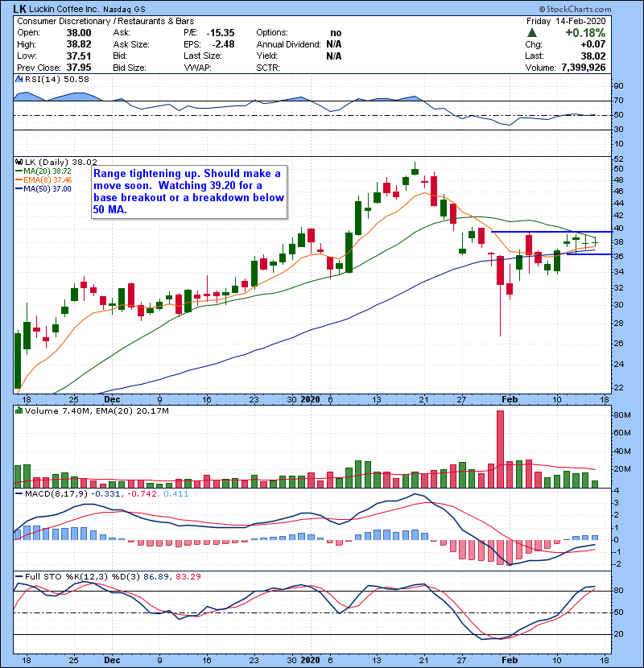Click the P/E value -15.35
The width and height of the screenshot is (644, 668).
point(221,33)
